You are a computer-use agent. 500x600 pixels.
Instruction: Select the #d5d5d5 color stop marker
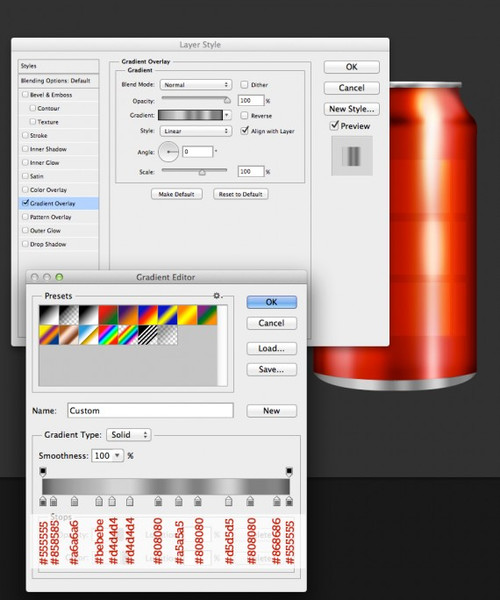228,501
